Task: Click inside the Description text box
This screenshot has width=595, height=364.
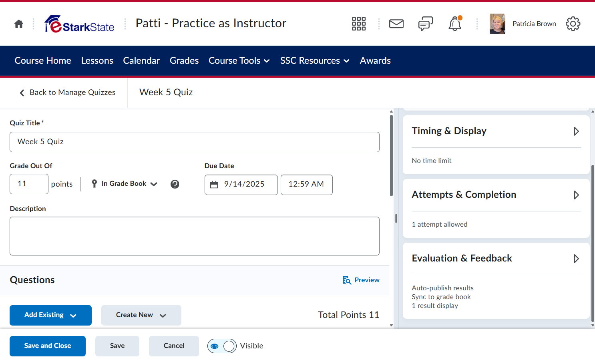Action: (x=195, y=236)
